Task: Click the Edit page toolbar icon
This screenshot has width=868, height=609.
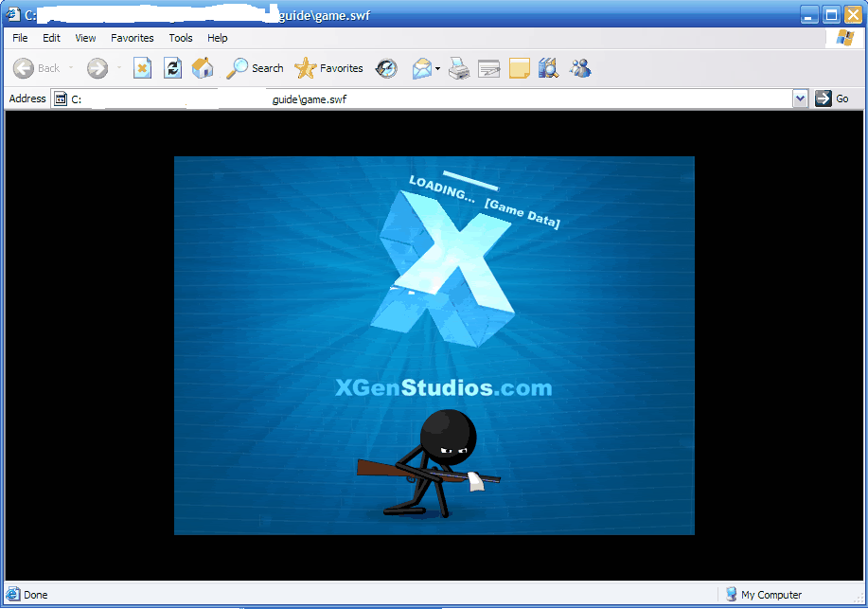Action: [488, 68]
